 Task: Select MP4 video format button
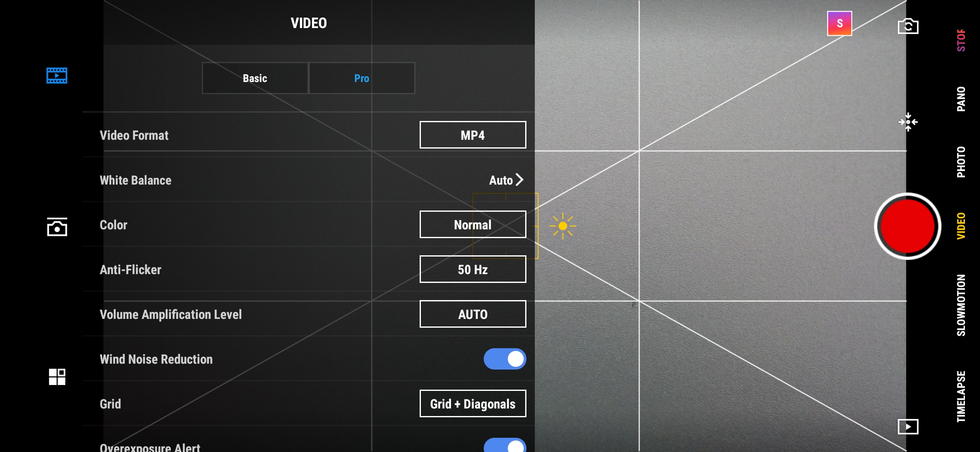click(472, 135)
